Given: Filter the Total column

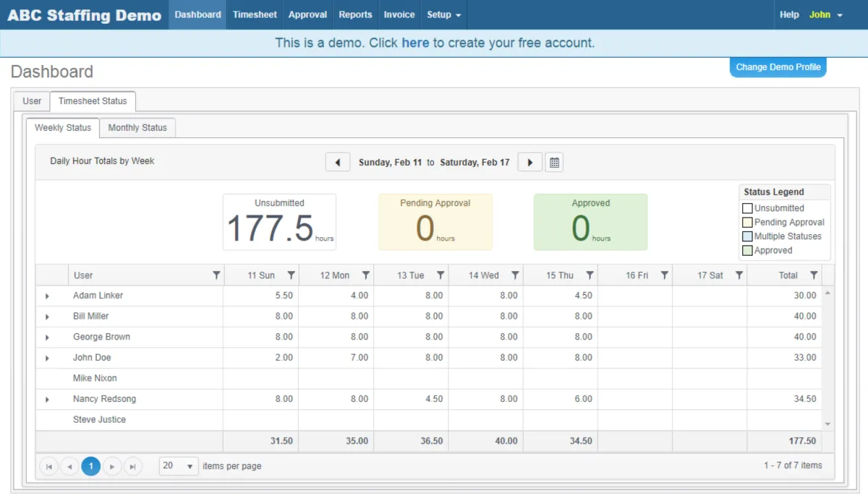Looking at the screenshot, I should (x=814, y=275).
